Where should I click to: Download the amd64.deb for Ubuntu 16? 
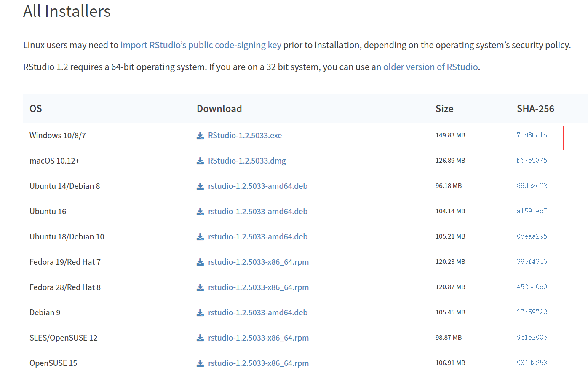258,212
